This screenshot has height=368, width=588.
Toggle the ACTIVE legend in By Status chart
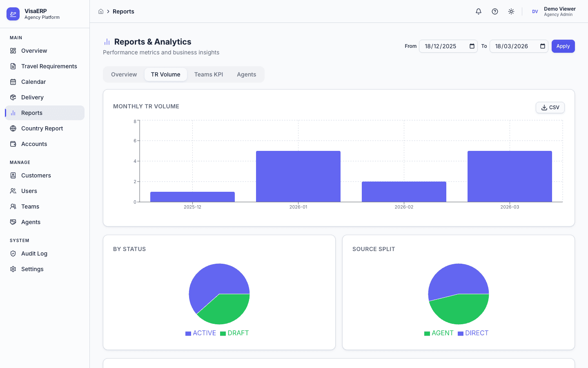(200, 333)
